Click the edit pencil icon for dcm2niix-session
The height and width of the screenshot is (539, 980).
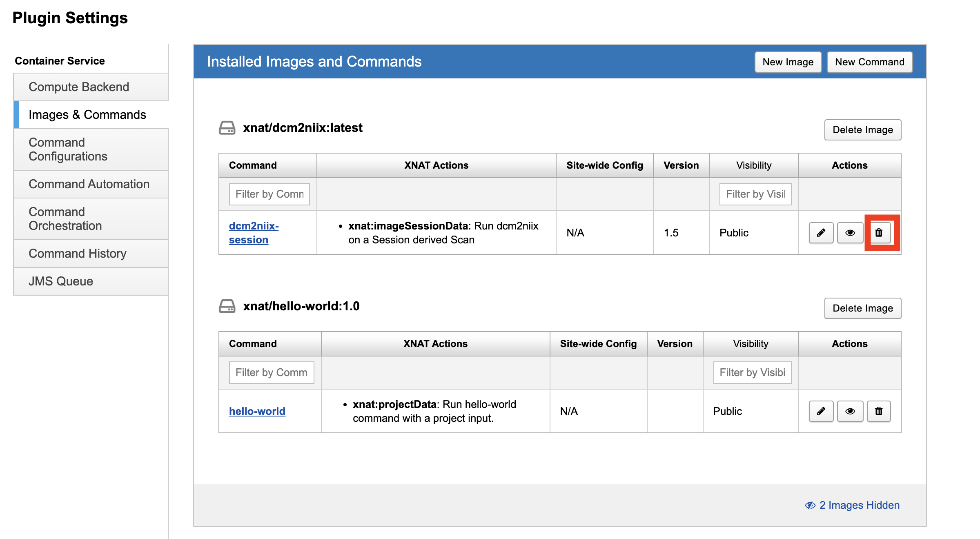pos(821,233)
